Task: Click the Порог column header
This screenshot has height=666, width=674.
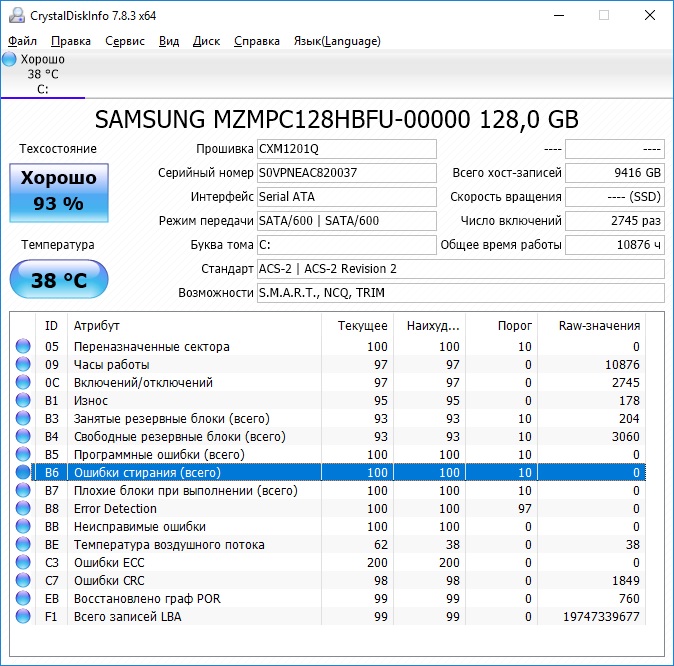Action: click(502, 325)
